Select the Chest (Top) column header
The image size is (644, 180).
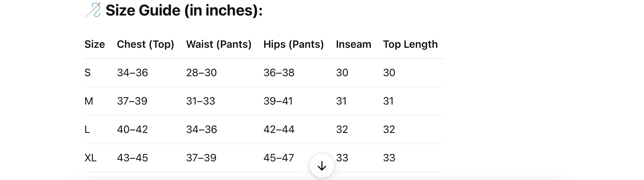point(146,44)
